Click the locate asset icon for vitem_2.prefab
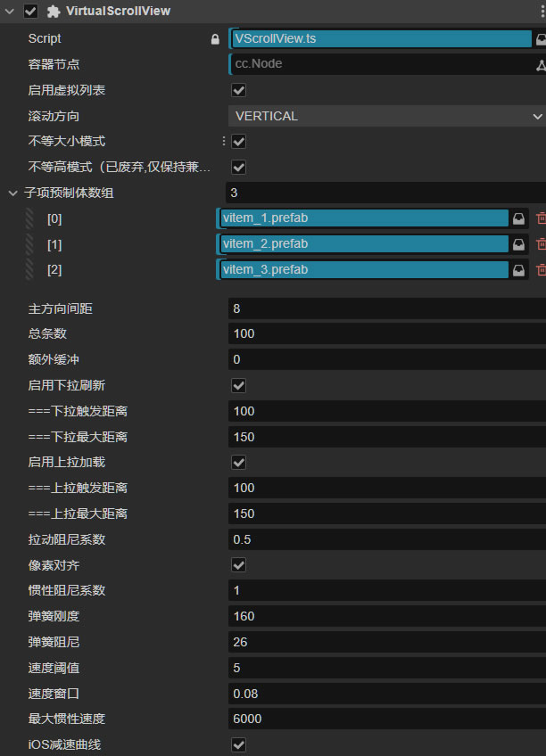This screenshot has height=756, width=546. click(518, 244)
